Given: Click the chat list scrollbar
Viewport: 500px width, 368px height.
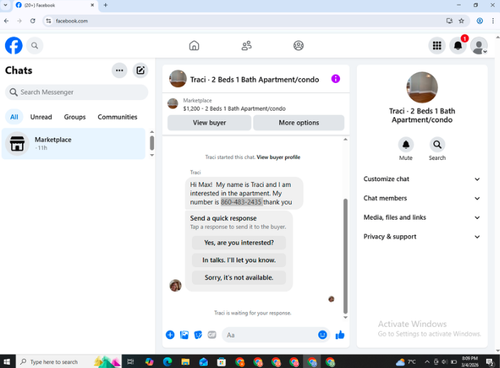Looking at the screenshot, I should 152,143.
